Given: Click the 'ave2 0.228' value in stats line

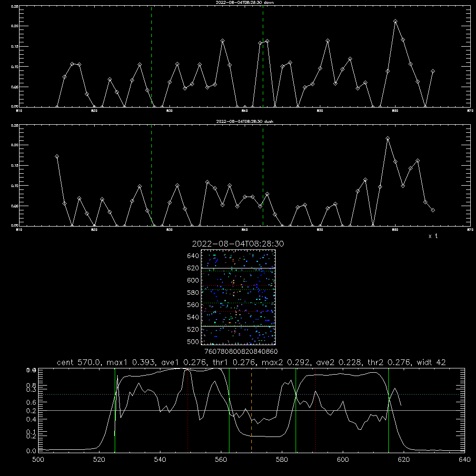Looking at the screenshot, I should [x=339, y=362].
